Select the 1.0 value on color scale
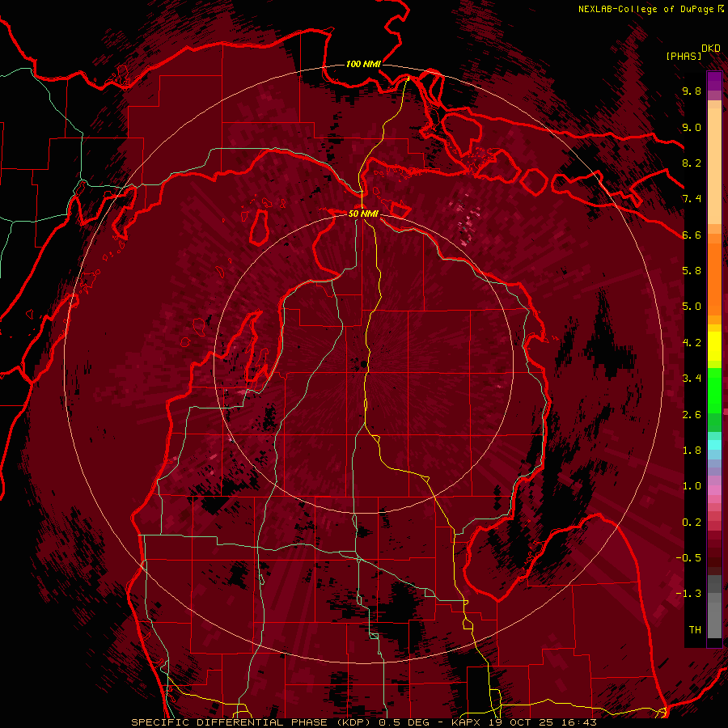 pos(692,486)
